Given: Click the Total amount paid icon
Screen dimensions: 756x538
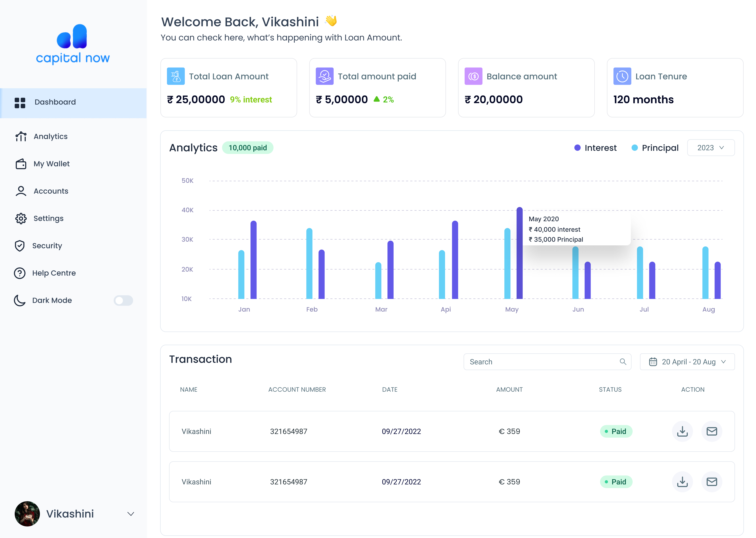Looking at the screenshot, I should click(x=324, y=77).
